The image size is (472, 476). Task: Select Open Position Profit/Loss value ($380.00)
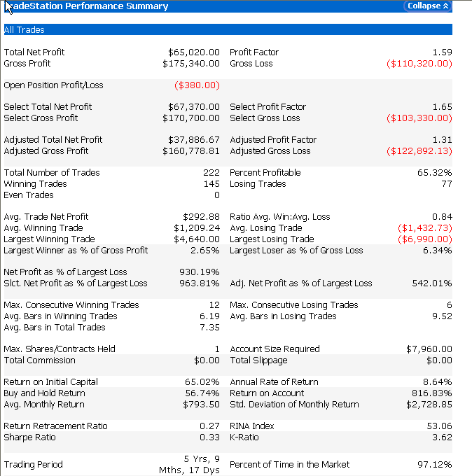click(197, 85)
